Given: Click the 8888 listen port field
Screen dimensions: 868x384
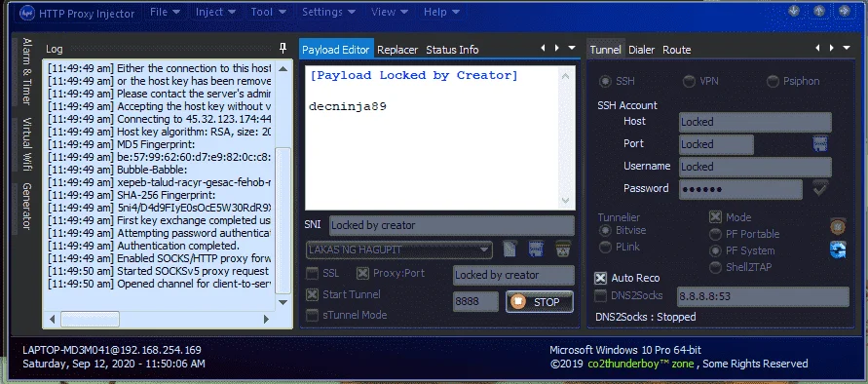Looking at the screenshot, I should [x=475, y=302].
